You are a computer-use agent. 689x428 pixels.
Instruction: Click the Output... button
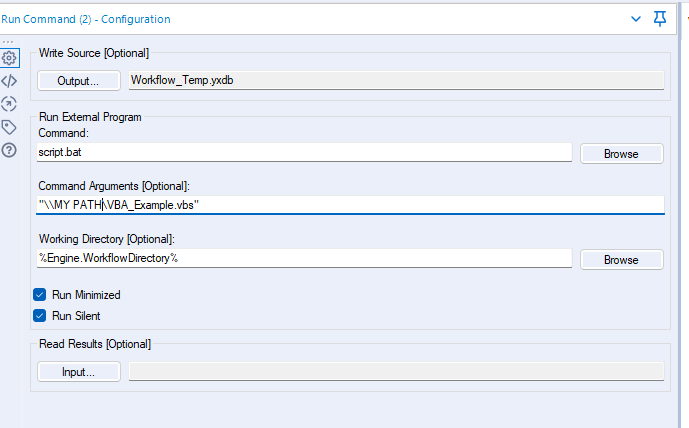tap(79, 81)
